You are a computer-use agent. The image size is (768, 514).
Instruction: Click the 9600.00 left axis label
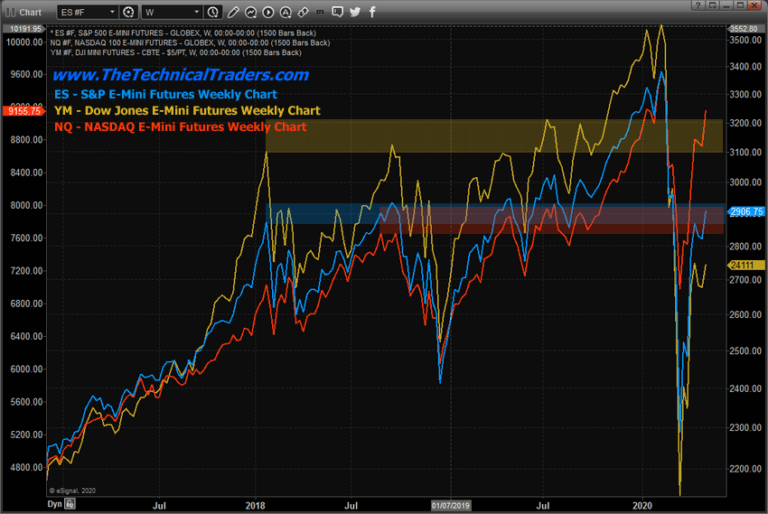point(26,74)
